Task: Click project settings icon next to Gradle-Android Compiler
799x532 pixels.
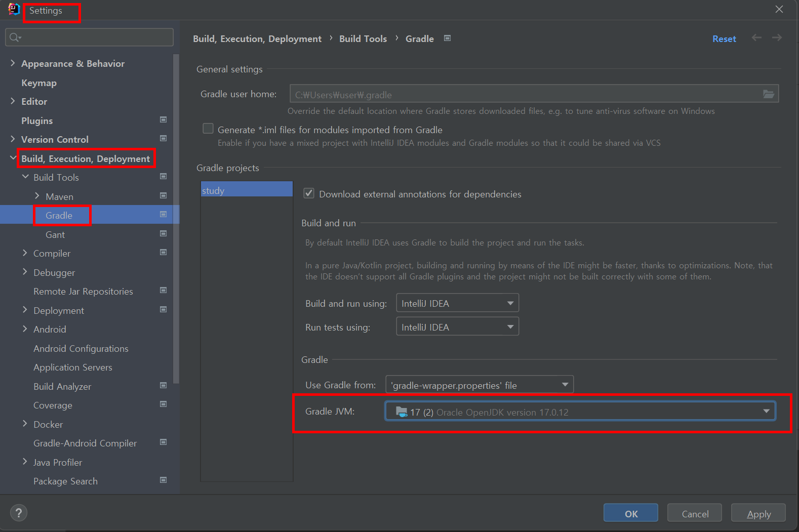Action: [x=163, y=442]
